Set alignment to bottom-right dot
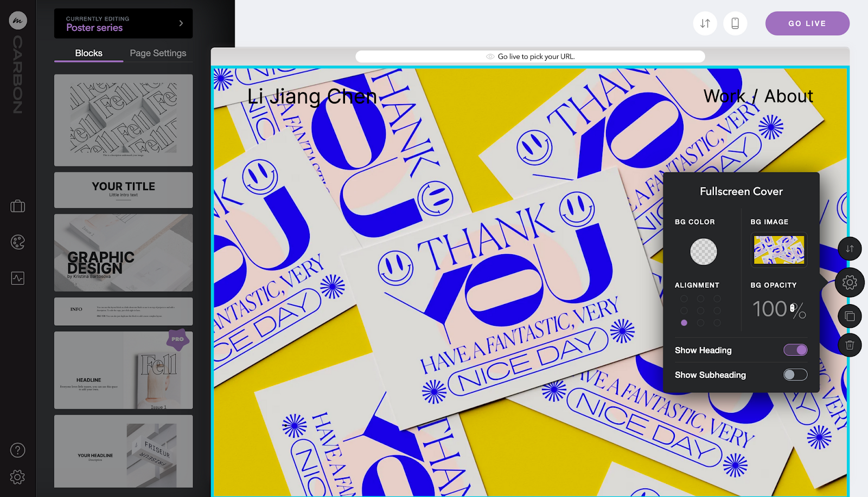Image resolution: width=868 pixels, height=497 pixels. (717, 322)
